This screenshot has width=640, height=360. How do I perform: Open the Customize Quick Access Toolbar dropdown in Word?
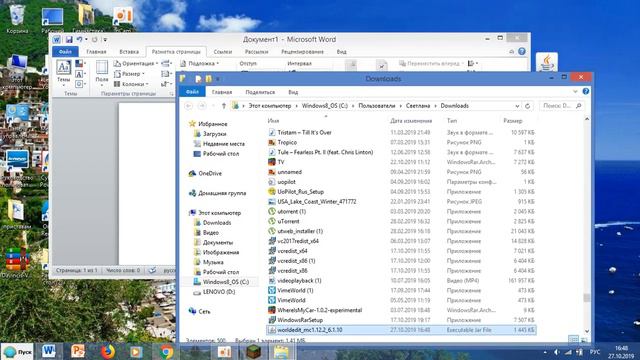tap(105, 40)
